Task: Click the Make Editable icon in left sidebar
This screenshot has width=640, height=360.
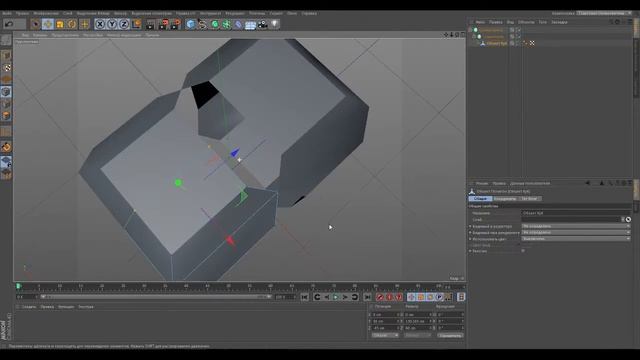Action: coord(6,40)
